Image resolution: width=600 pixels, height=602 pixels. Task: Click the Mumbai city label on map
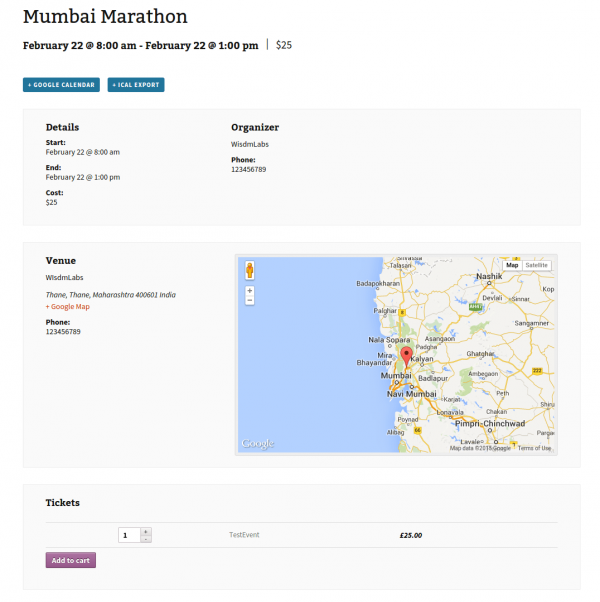click(x=396, y=375)
